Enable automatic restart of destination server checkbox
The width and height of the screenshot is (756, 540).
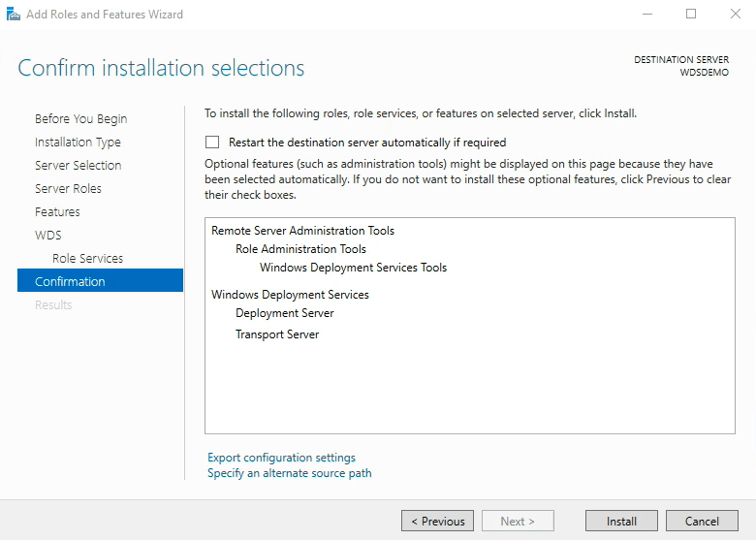coord(212,142)
